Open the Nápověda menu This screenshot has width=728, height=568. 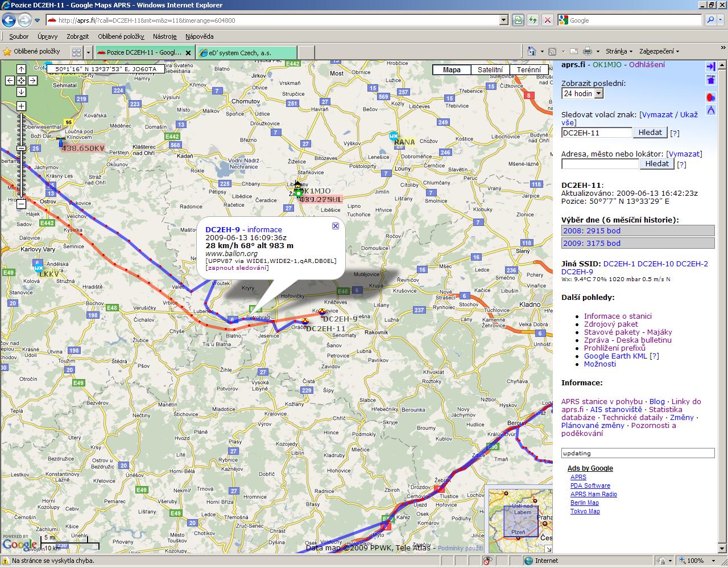click(200, 36)
